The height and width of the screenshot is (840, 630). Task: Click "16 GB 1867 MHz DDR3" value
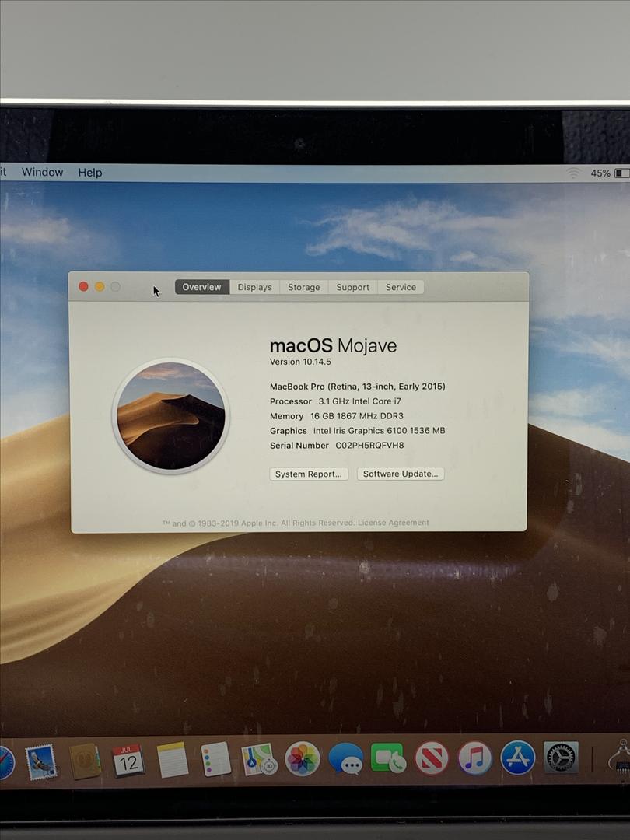(x=357, y=415)
